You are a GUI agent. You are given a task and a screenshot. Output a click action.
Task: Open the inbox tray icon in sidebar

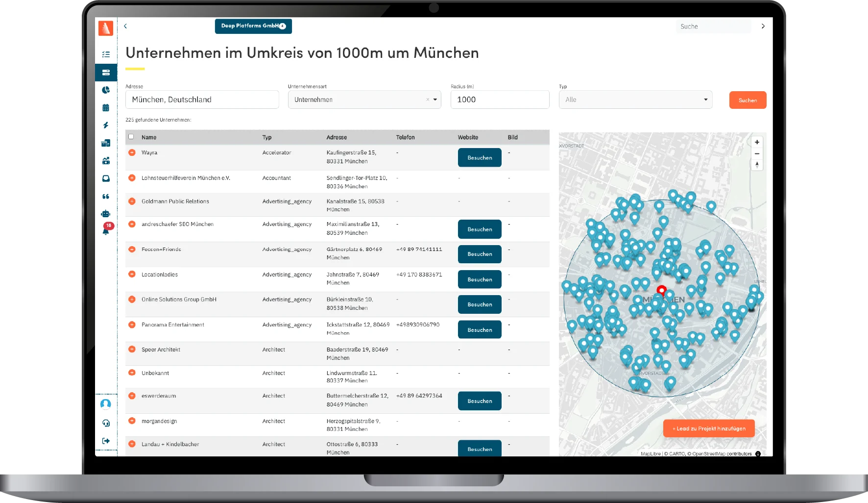tap(106, 178)
